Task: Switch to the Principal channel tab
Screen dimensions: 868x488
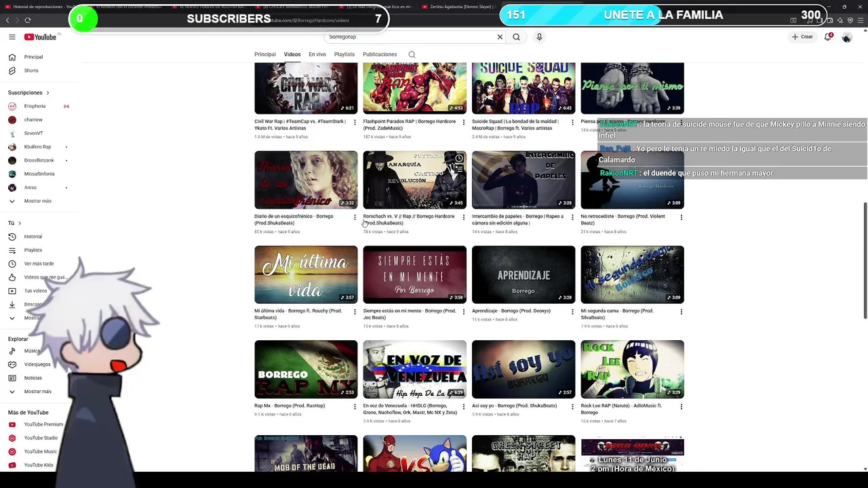Action: (265, 54)
